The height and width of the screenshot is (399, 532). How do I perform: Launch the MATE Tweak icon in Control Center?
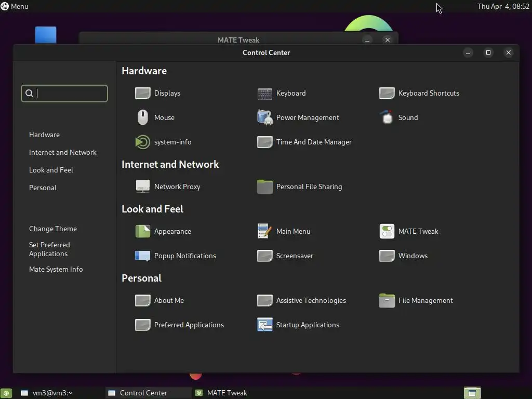click(x=387, y=231)
